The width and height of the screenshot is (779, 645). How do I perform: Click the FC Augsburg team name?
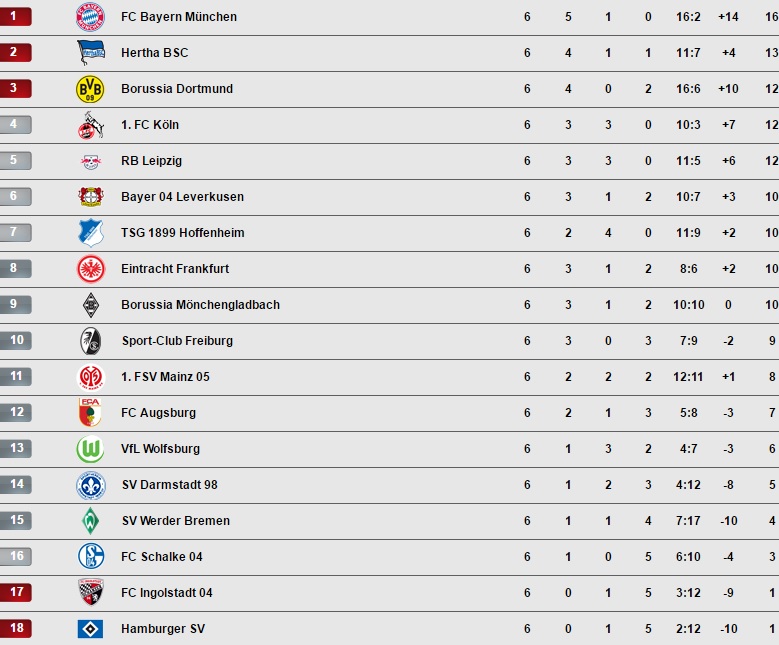(158, 413)
